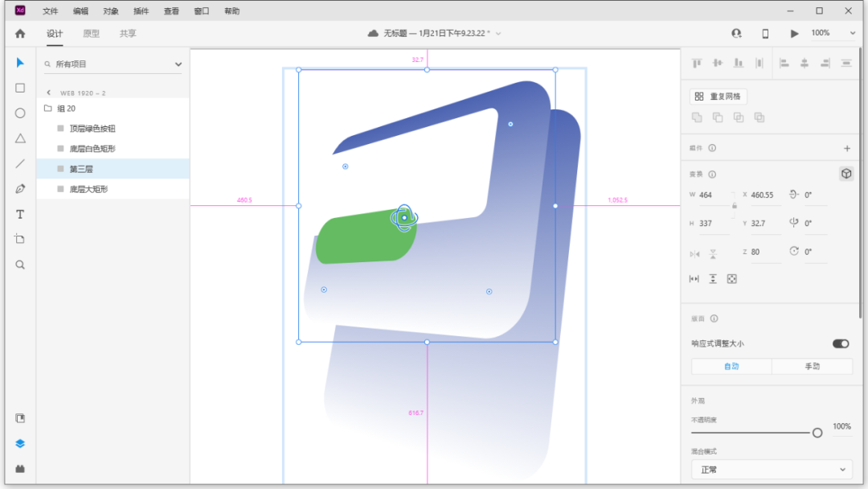Image resolution: width=868 pixels, height=489 pixels.
Task: Expand the 所有项目 search filter dropdown
Action: click(x=178, y=64)
